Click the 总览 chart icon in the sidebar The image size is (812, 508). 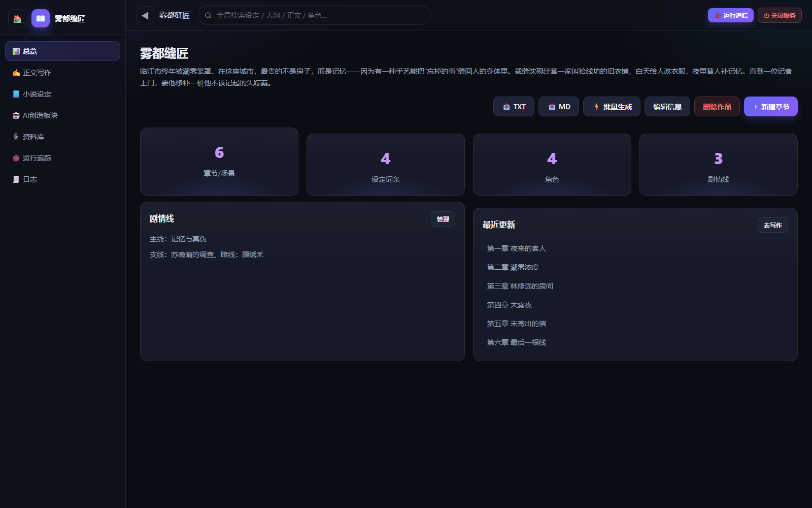tap(16, 51)
